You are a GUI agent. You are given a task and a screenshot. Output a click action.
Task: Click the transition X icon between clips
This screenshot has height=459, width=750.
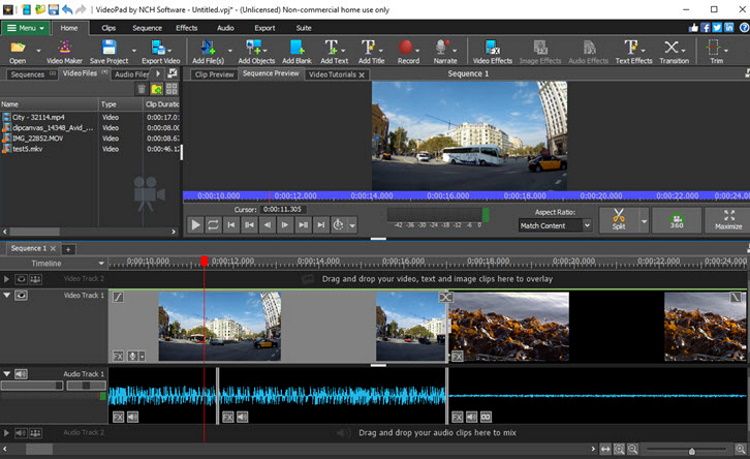pos(445,297)
